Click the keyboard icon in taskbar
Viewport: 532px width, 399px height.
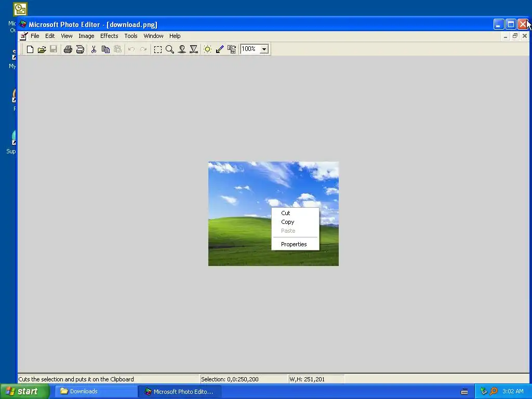click(464, 392)
